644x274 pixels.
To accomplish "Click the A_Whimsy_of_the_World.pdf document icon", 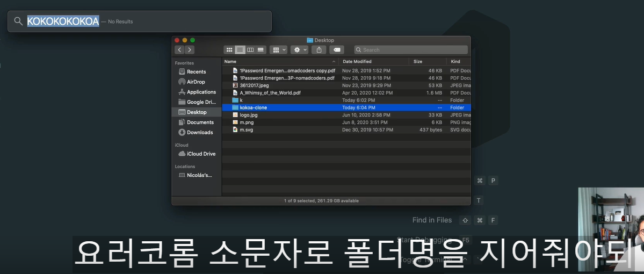I will pyautogui.click(x=235, y=93).
